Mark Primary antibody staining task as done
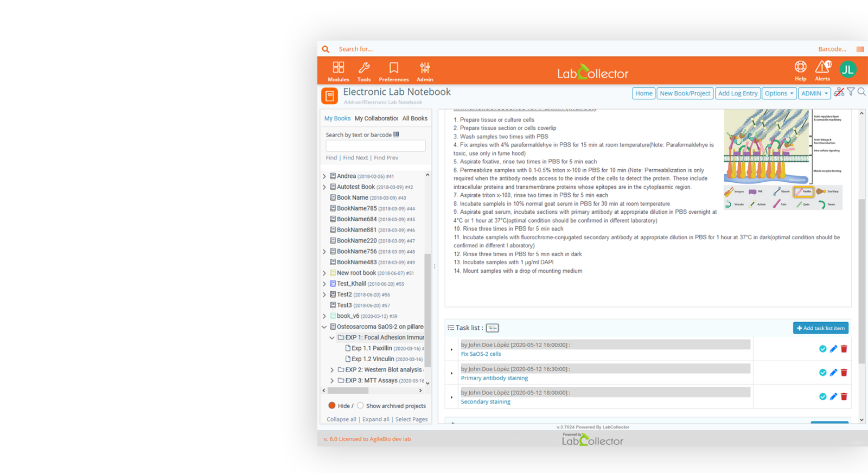The image size is (868, 473). 823,373
